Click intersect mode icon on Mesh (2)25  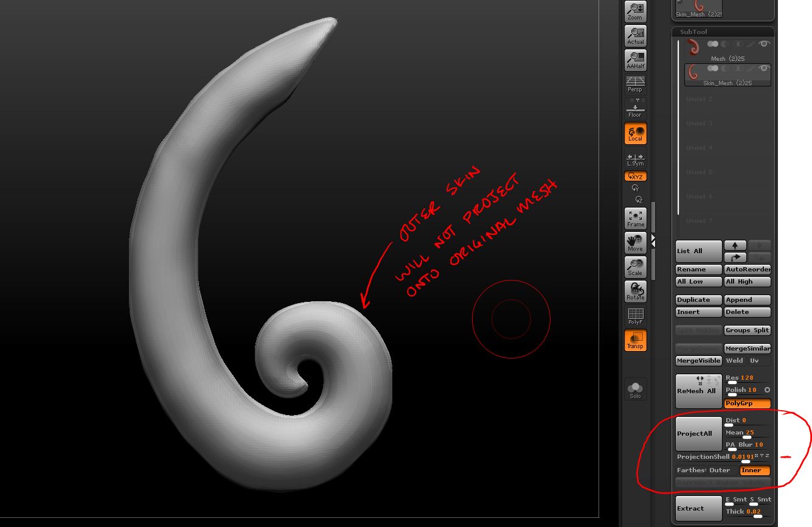(739, 44)
